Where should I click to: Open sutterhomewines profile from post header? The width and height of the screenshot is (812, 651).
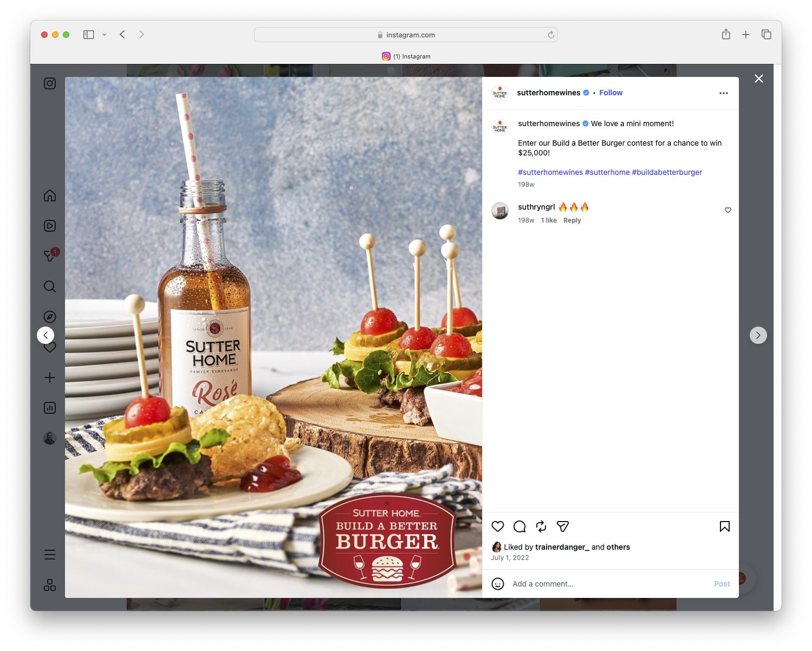tap(549, 93)
